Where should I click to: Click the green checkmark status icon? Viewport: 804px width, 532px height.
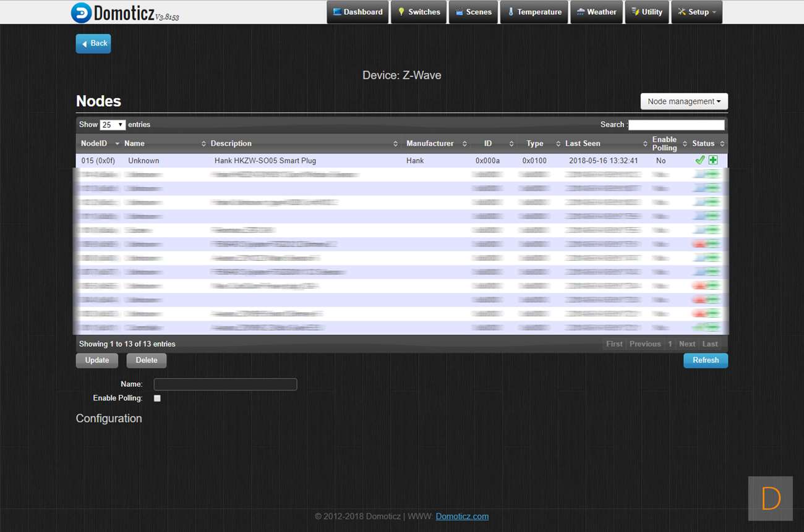click(699, 160)
